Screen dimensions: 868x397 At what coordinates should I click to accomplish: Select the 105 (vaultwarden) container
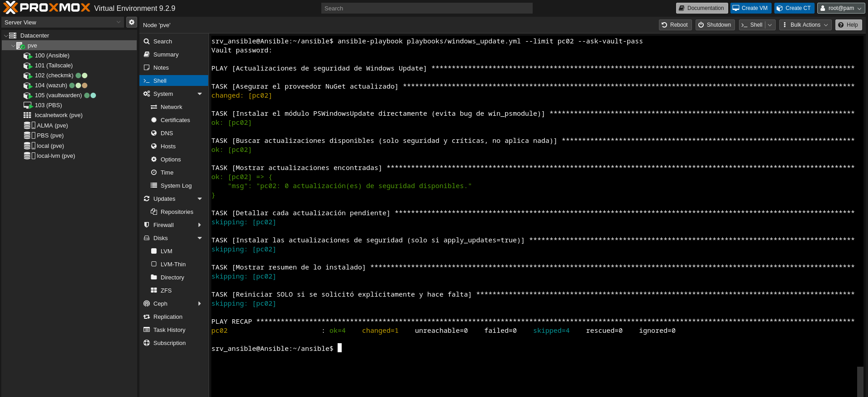coord(58,95)
